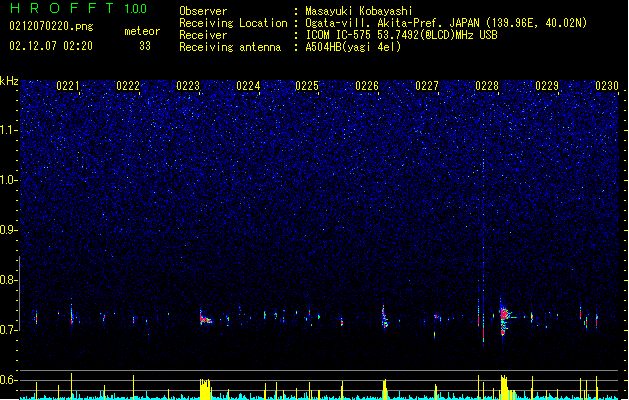This screenshot has height=400, width=629.
Task: Click the 'Observer' field label
Action: [203, 11]
